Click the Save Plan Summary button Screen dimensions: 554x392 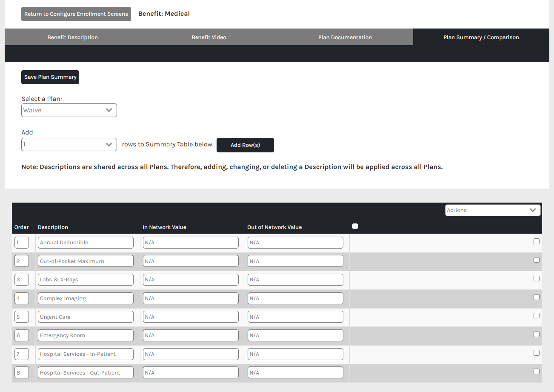50,77
